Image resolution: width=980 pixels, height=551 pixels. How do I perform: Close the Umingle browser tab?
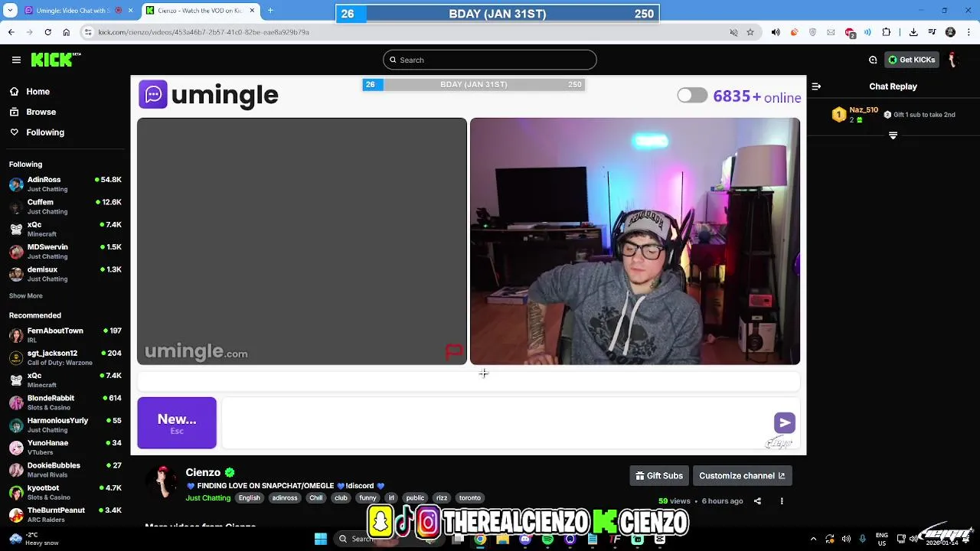(130, 11)
